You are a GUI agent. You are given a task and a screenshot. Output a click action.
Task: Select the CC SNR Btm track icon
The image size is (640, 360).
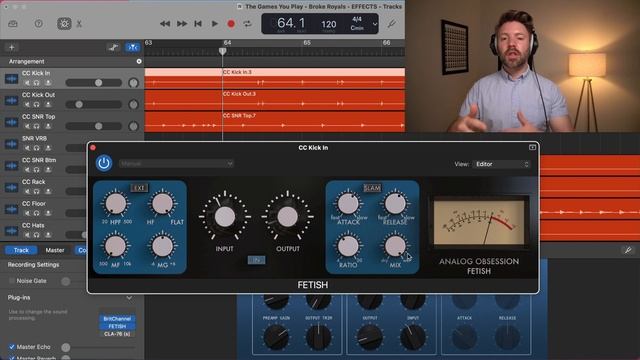11,166
